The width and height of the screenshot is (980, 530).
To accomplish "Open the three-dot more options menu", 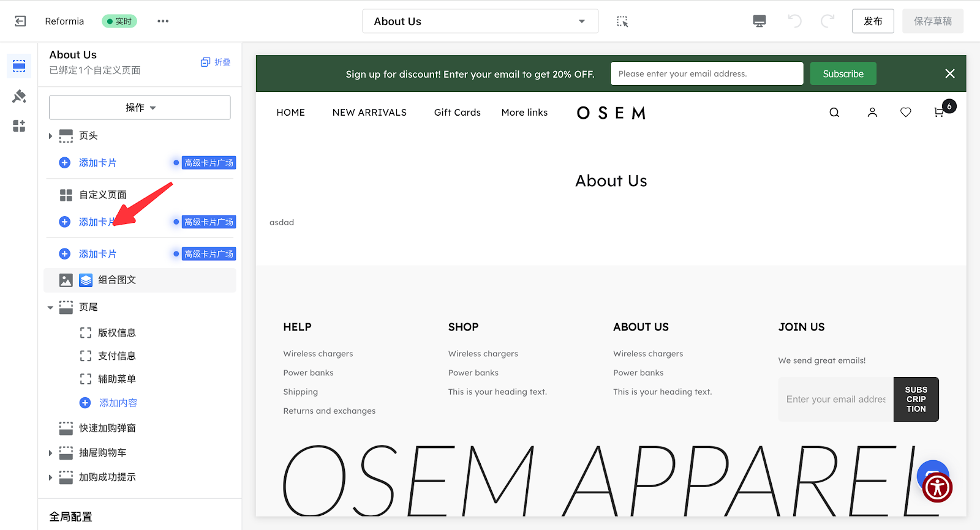I will tap(163, 21).
